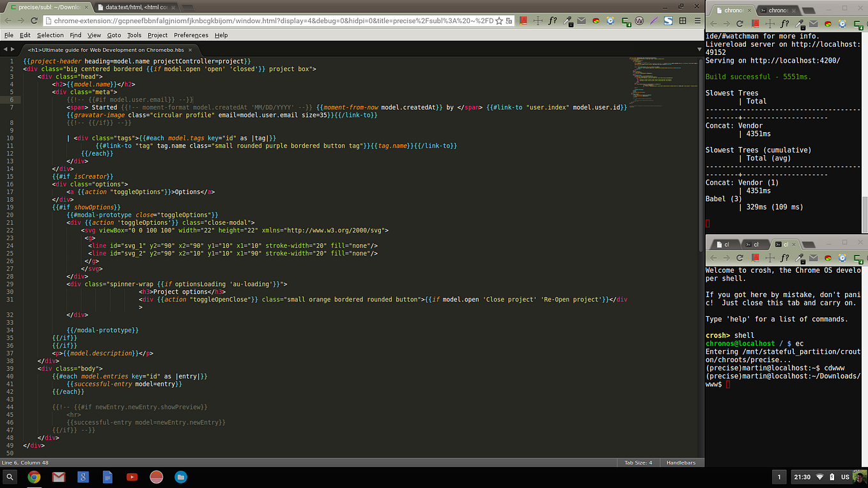Click the green screen capture extension icon

[x=626, y=21]
